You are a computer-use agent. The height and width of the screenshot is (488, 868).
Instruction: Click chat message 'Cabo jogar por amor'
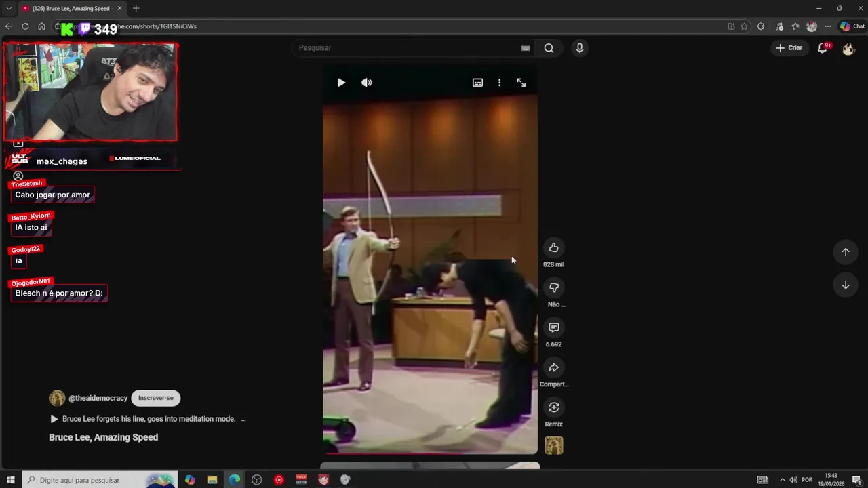pos(52,195)
